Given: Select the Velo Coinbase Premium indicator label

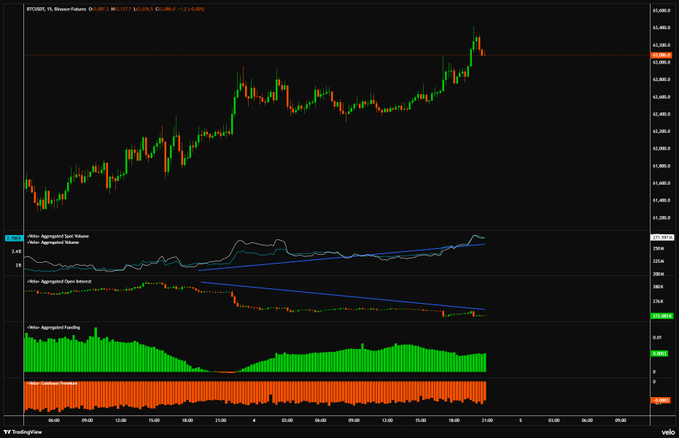Looking at the screenshot, I should 52,383.
